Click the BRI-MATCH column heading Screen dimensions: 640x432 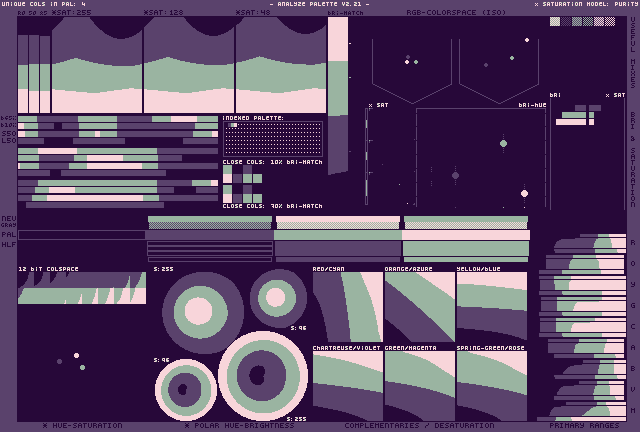coord(345,13)
